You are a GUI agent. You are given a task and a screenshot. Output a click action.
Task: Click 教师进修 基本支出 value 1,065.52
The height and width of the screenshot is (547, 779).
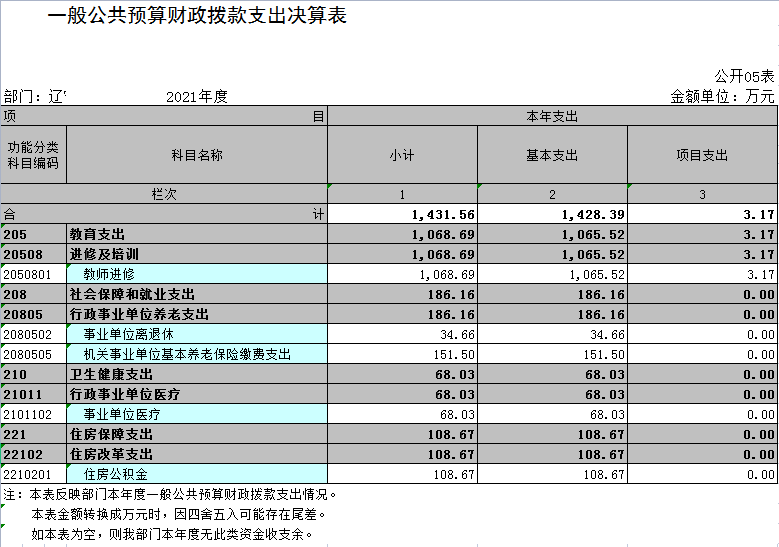coord(552,274)
